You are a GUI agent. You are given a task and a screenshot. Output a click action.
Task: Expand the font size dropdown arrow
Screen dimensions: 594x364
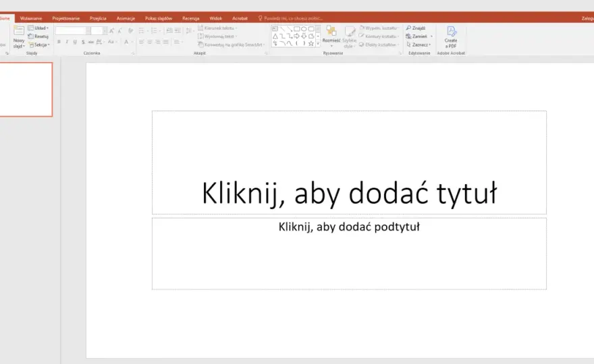(105, 30)
